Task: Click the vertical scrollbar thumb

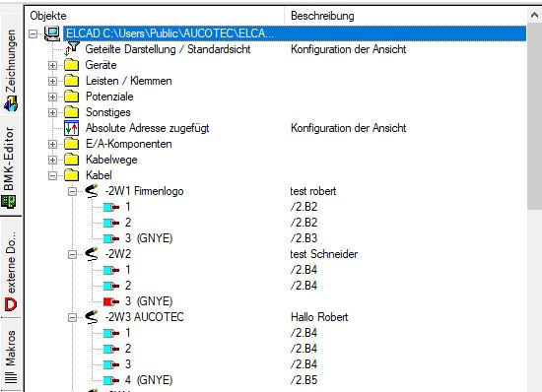Action: click(x=534, y=116)
